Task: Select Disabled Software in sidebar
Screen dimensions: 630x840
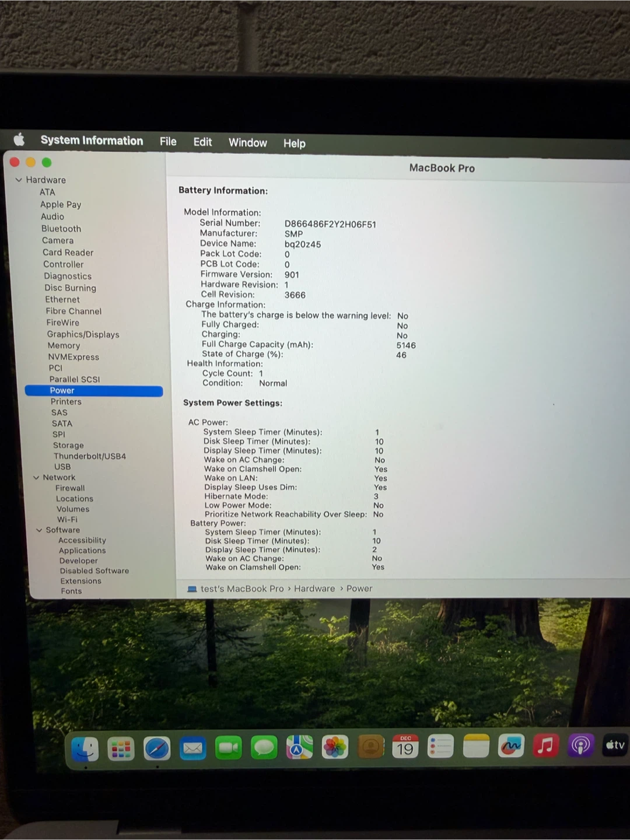Action: click(94, 571)
